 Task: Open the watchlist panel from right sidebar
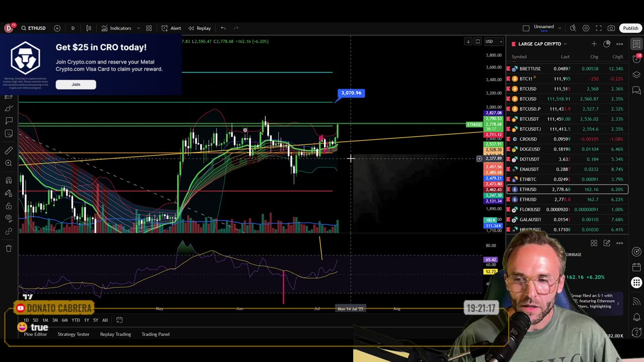636,44
